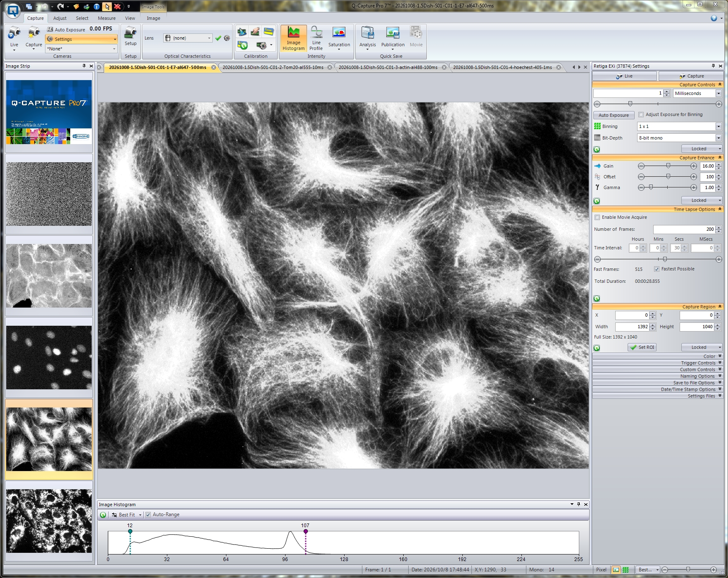
Task: Expand the Trigger Controls section
Action: [x=657, y=363]
